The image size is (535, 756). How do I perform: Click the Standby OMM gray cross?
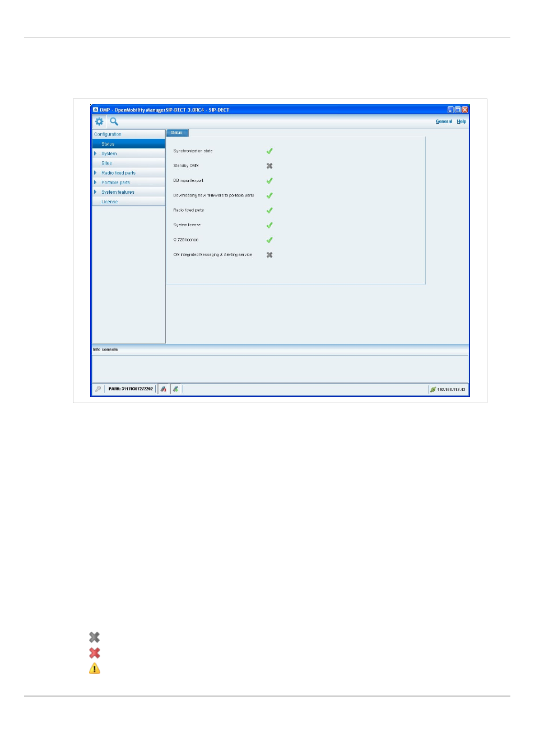tap(269, 166)
